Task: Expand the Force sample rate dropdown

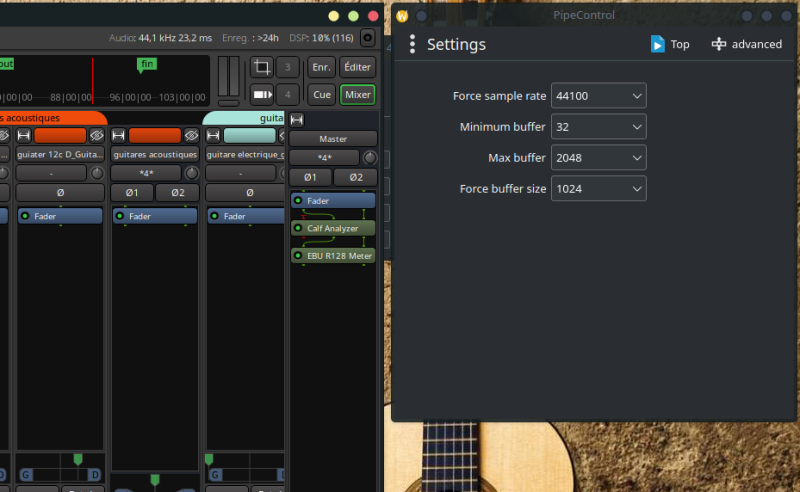Action: pyautogui.click(x=598, y=96)
